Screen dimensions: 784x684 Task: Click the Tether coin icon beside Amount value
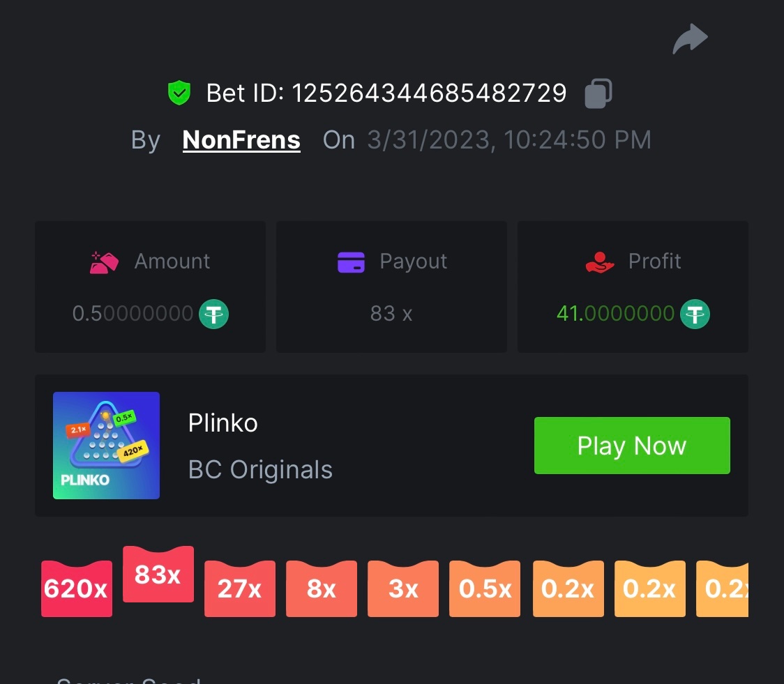tap(213, 314)
